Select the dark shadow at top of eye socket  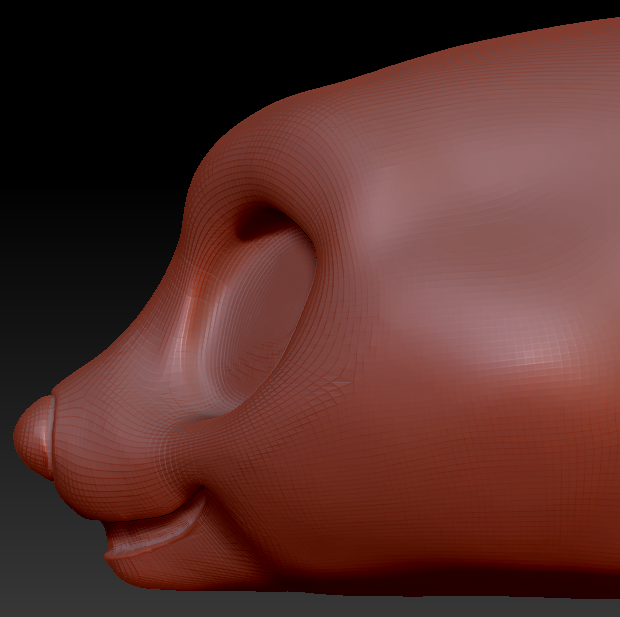[x=262, y=222]
